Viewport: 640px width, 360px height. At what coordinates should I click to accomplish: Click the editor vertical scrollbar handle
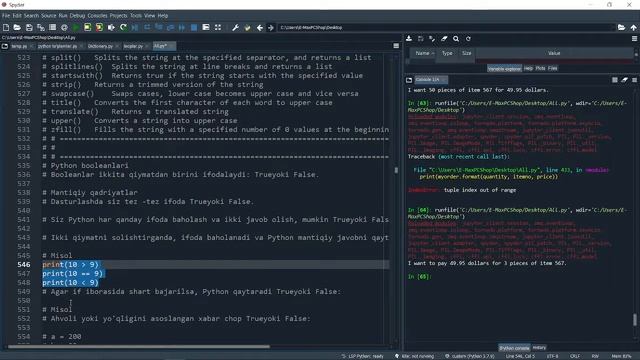pos(396,170)
